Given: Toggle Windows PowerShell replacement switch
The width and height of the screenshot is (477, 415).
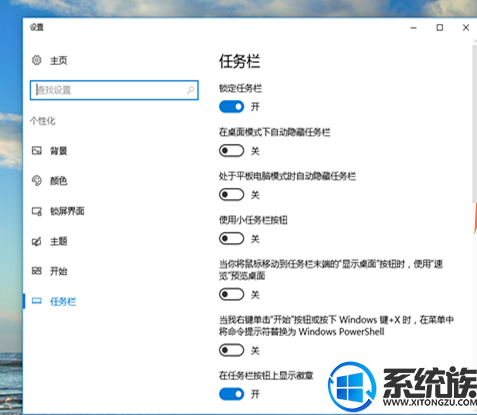Looking at the screenshot, I should coord(231,350).
